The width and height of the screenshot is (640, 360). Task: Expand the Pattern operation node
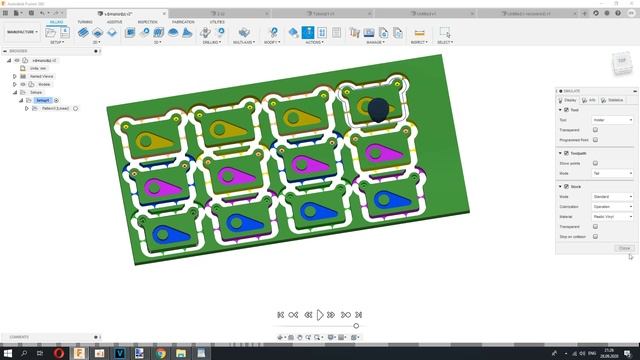click(x=27, y=109)
